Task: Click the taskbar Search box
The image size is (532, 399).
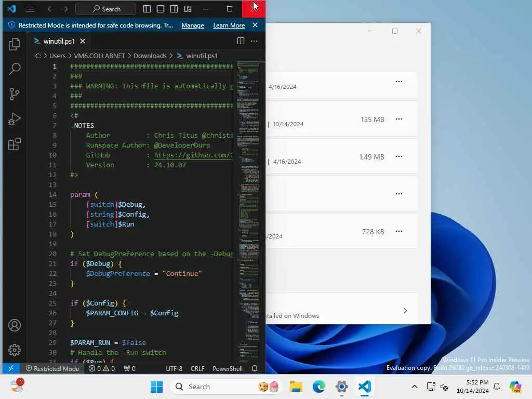Action: [227, 387]
